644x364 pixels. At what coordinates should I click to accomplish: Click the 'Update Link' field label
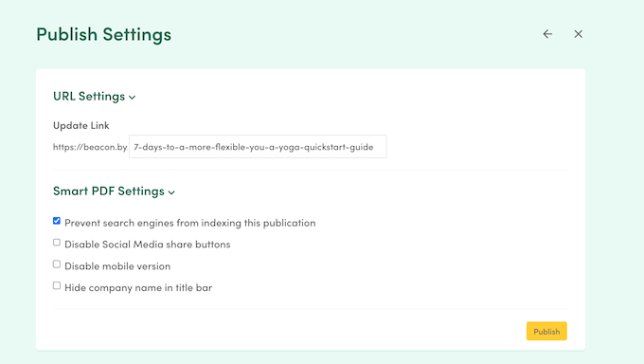coord(81,125)
